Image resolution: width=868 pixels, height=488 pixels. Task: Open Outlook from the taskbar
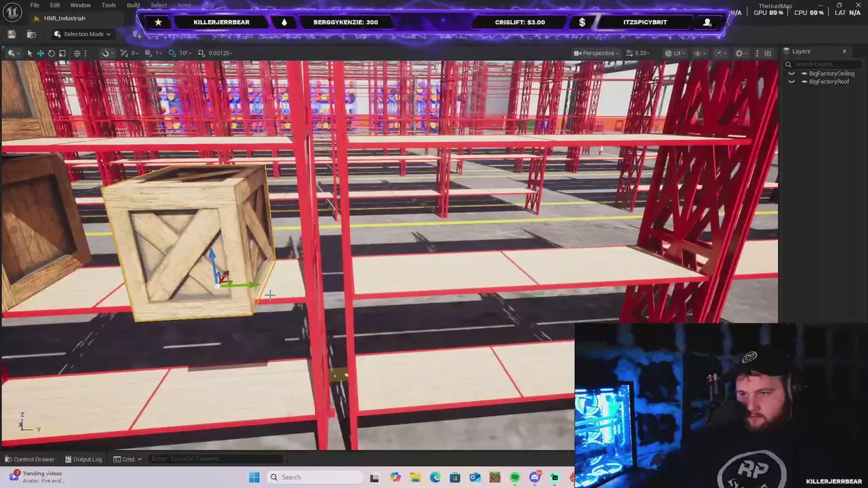pyautogui.click(x=475, y=477)
